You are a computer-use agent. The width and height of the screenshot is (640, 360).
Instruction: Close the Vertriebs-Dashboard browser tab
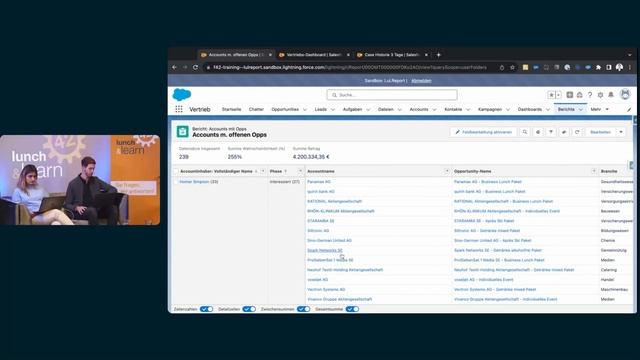click(348, 55)
